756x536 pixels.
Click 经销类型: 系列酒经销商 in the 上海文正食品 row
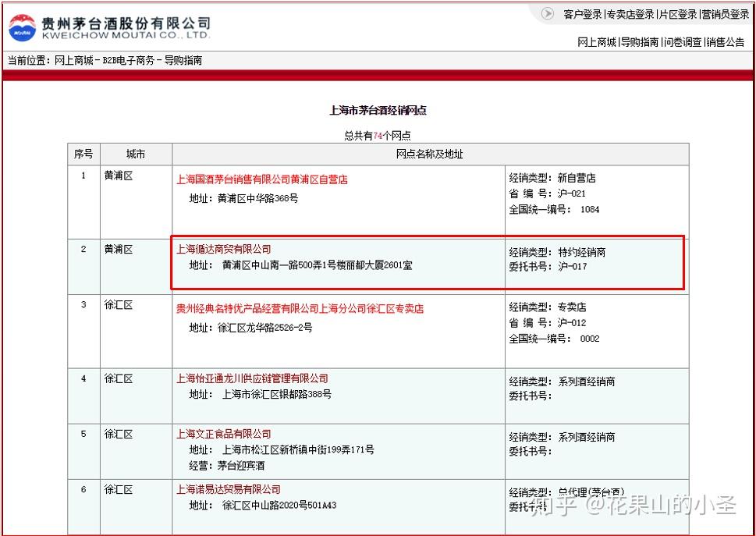click(x=562, y=437)
